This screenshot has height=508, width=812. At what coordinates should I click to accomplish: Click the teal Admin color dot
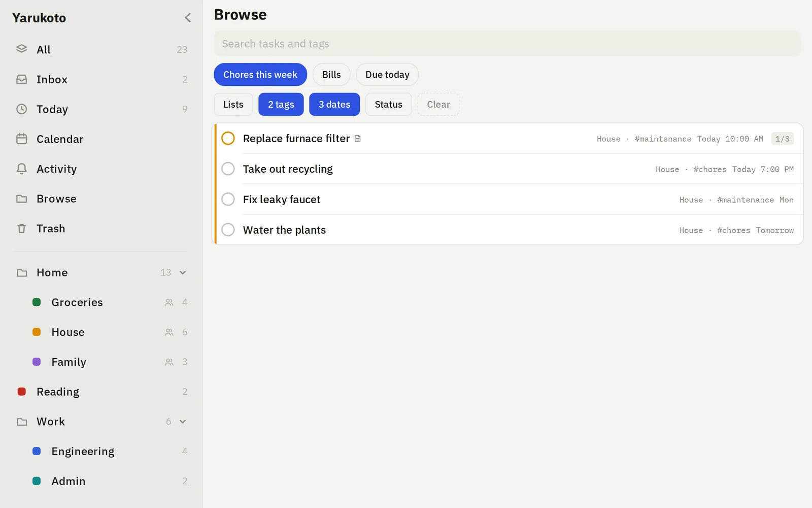[37, 481]
